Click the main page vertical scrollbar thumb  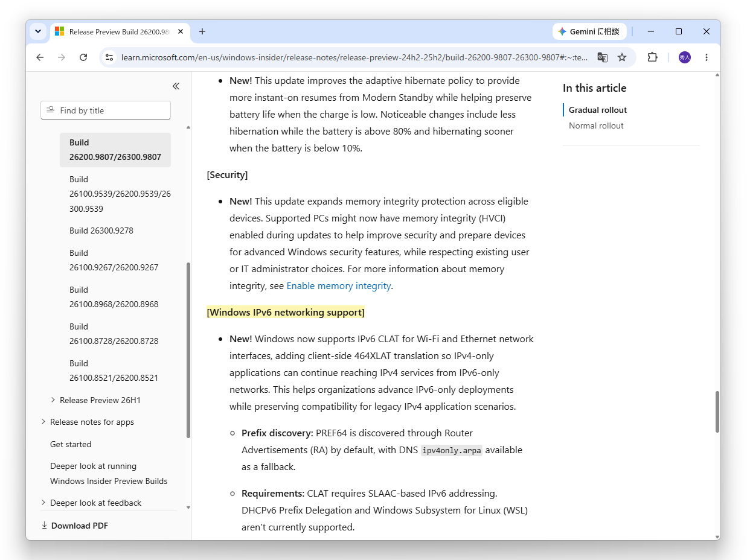pyautogui.click(x=717, y=412)
